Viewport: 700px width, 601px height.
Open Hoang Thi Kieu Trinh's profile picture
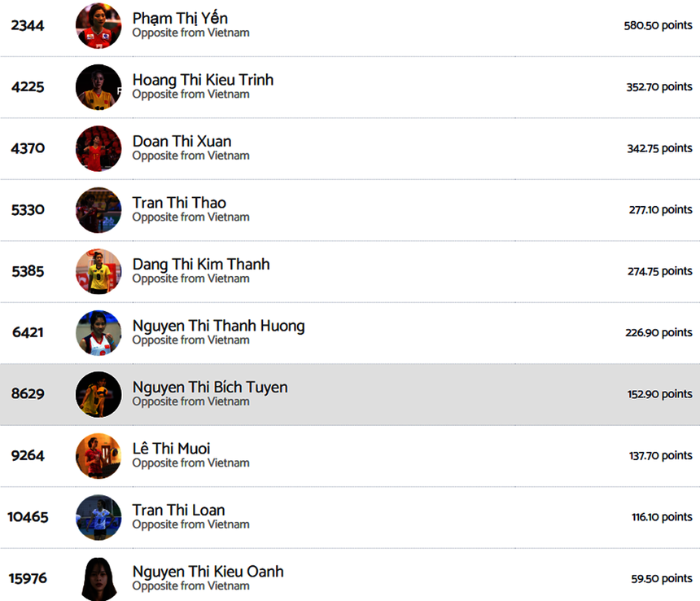click(98, 87)
